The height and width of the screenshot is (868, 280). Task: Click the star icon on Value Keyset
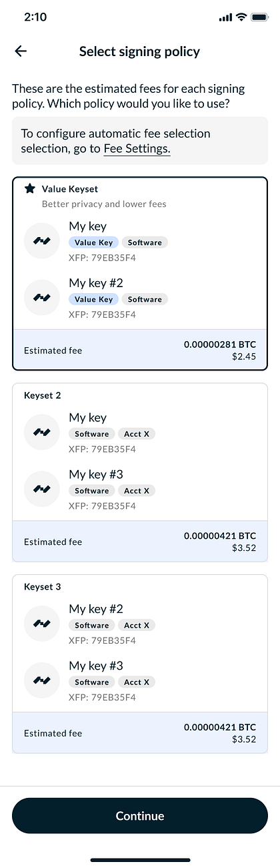[x=30, y=189]
